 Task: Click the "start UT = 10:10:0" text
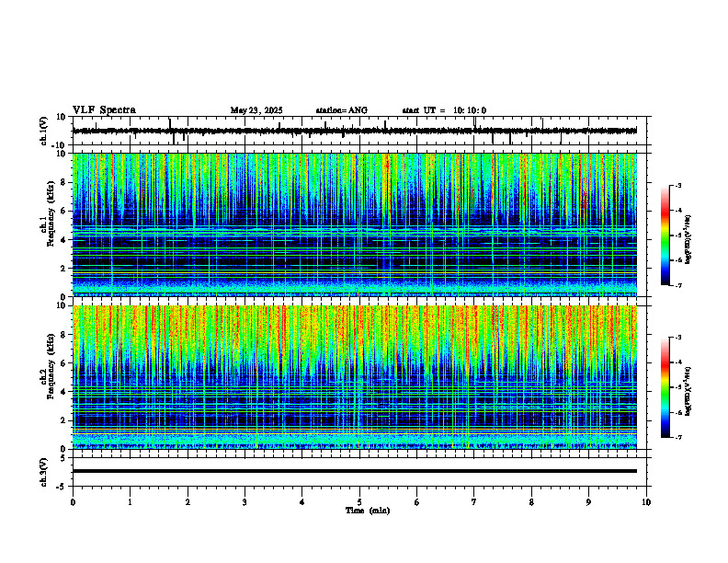(x=444, y=110)
